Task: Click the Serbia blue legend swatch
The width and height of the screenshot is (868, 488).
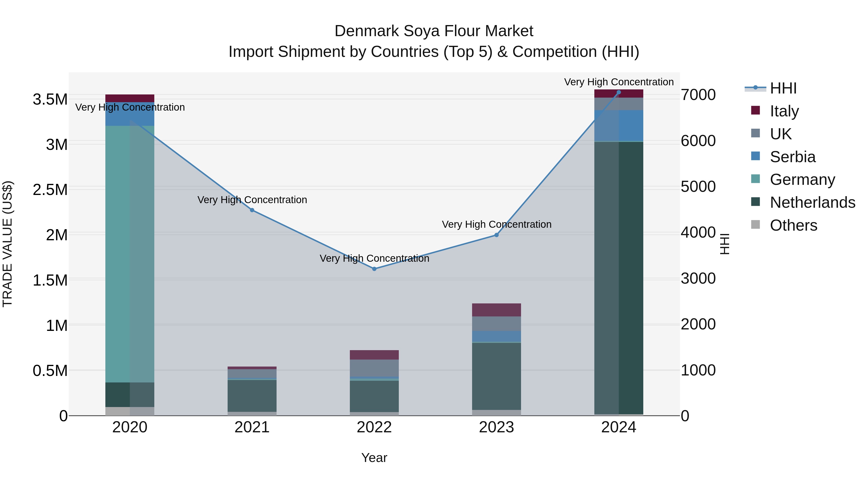Action: point(755,156)
